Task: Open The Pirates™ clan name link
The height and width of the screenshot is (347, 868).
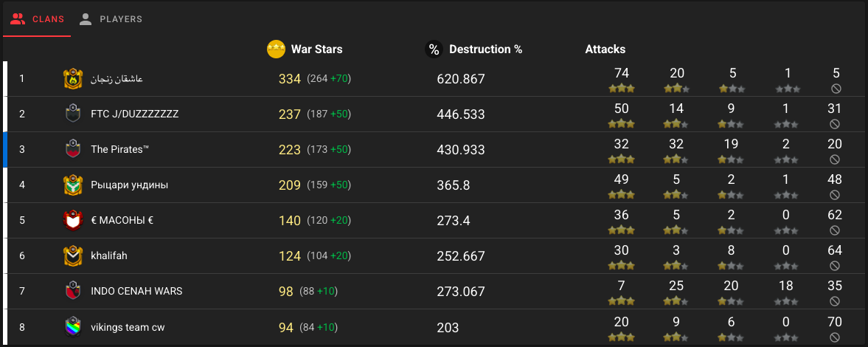Action: (x=119, y=149)
